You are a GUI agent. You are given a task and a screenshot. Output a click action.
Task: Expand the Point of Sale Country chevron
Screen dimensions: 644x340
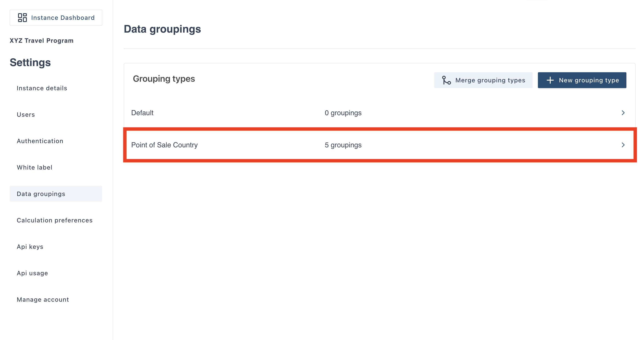coord(623,145)
